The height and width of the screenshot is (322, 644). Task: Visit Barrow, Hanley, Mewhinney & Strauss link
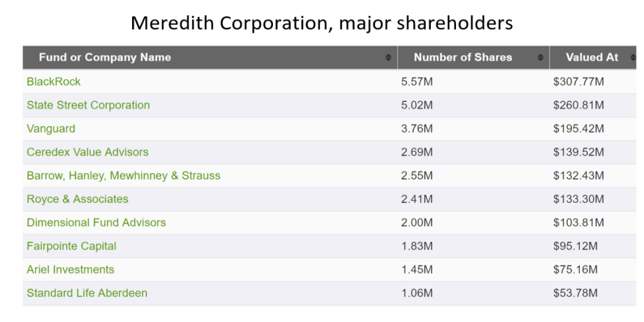coord(124,176)
